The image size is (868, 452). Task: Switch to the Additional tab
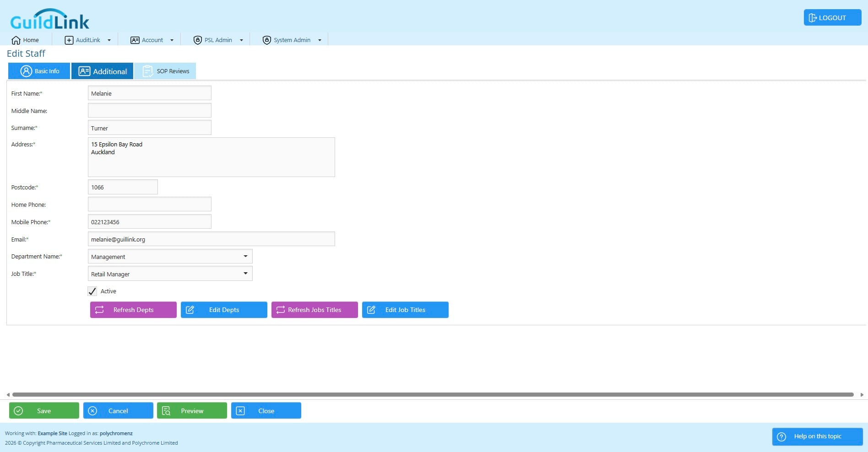click(102, 71)
